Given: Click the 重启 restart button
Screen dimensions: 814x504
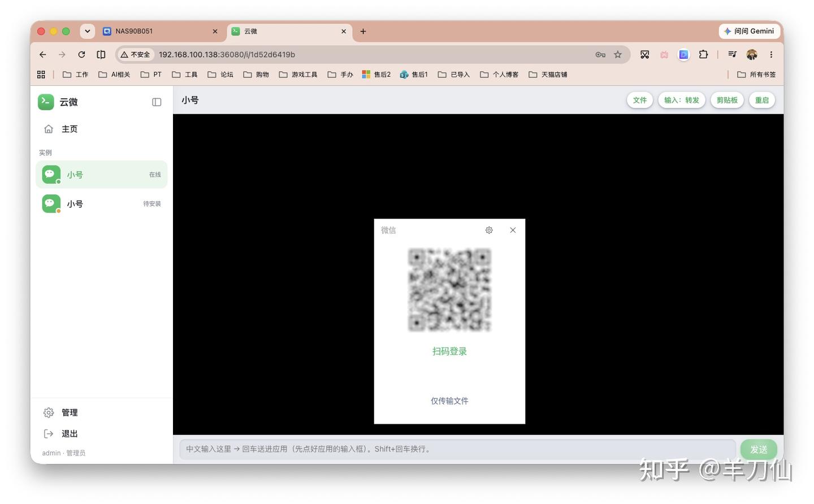Looking at the screenshot, I should point(762,100).
